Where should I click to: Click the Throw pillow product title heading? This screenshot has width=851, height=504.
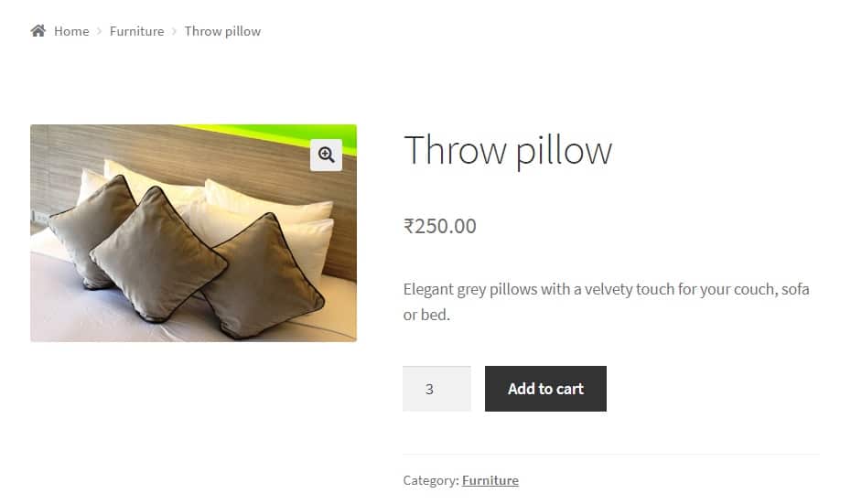click(508, 151)
